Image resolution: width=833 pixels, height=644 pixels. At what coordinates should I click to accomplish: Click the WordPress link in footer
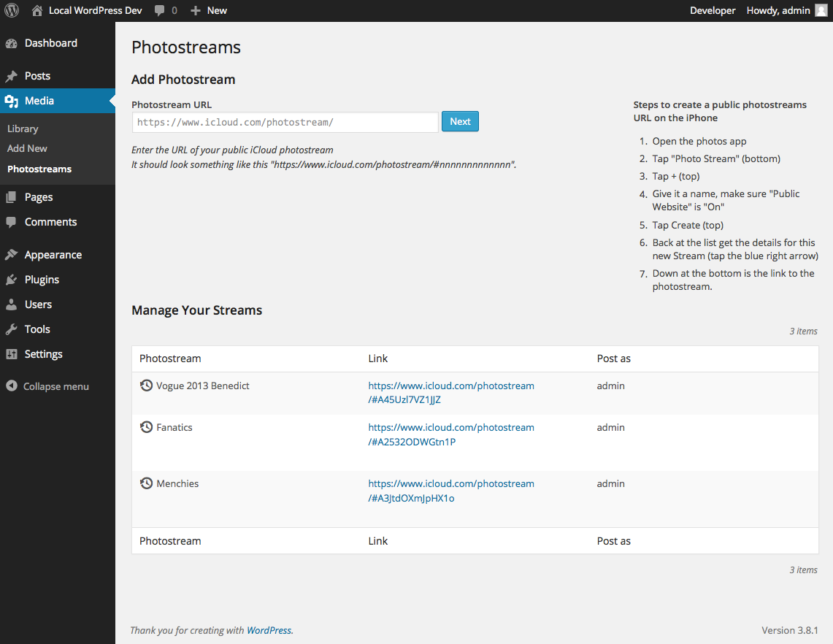tap(269, 630)
